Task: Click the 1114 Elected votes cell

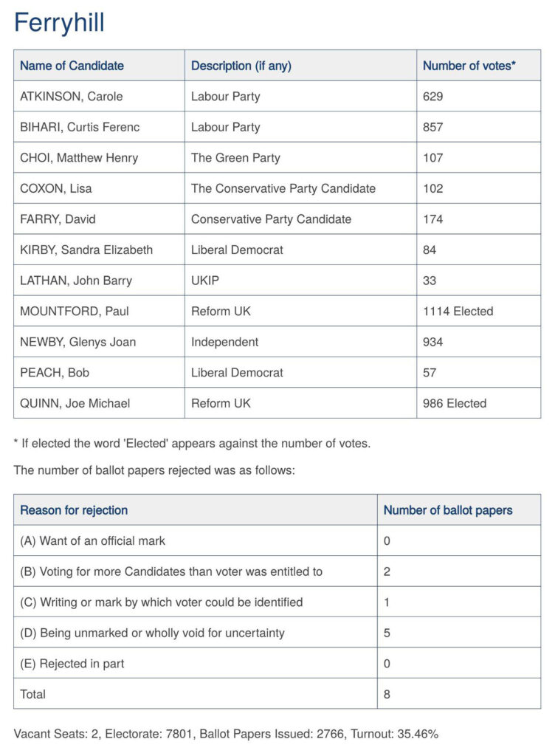Action: (478, 311)
